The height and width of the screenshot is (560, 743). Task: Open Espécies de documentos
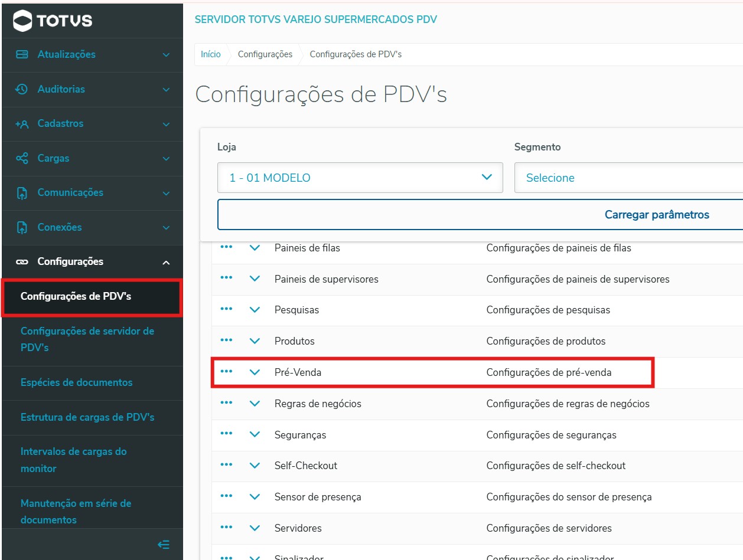coord(92,382)
